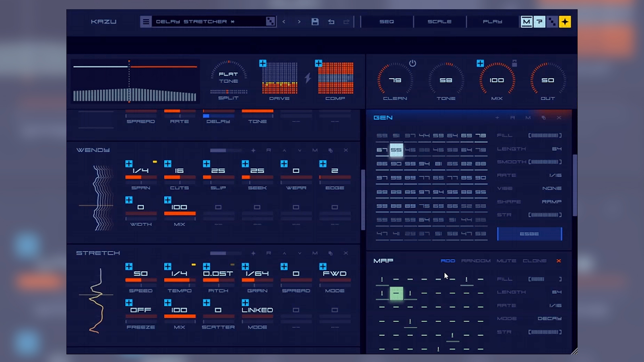Click the randomize dice icon beside preset name
The width and height of the screenshot is (644, 362).
270,22
